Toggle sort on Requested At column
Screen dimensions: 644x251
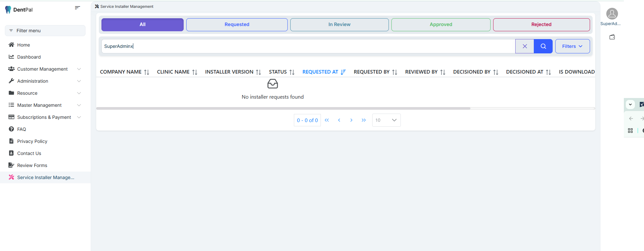[324, 72]
